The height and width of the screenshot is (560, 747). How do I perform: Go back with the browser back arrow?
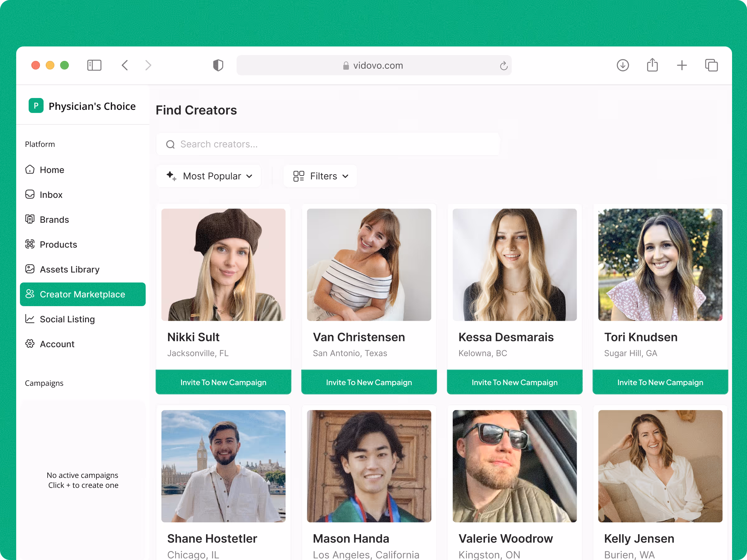(125, 65)
